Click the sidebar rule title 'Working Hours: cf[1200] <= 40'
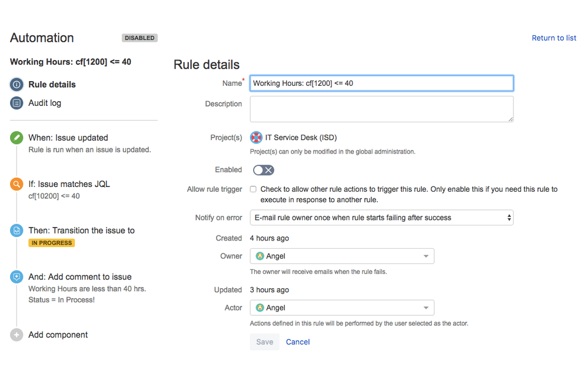This screenshot has height=374, width=588. tap(71, 62)
